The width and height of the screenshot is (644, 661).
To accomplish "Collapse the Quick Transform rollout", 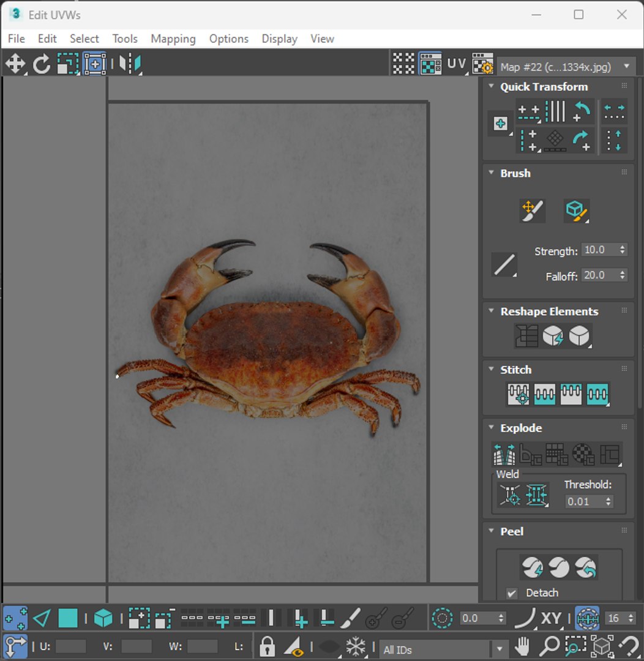I will click(x=491, y=86).
